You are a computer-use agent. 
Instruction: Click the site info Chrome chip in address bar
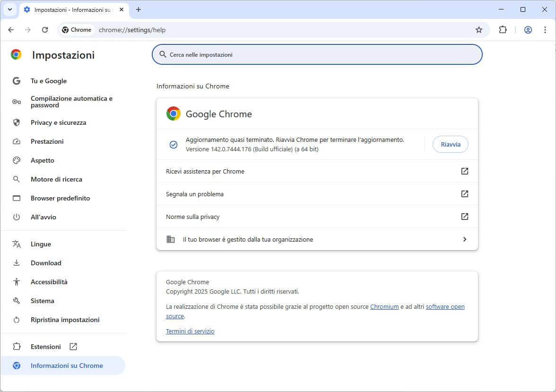[x=77, y=30]
